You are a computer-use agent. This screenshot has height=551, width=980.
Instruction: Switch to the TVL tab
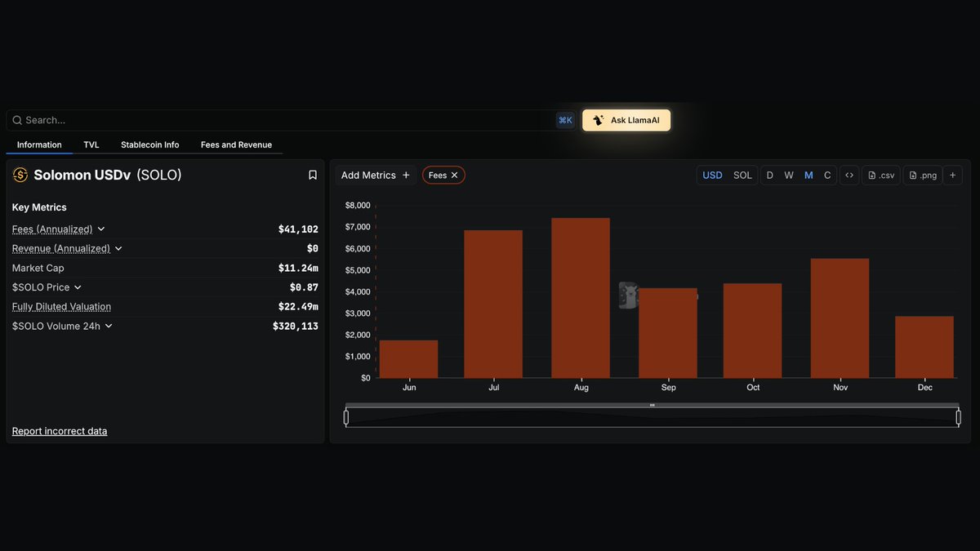pyautogui.click(x=91, y=144)
